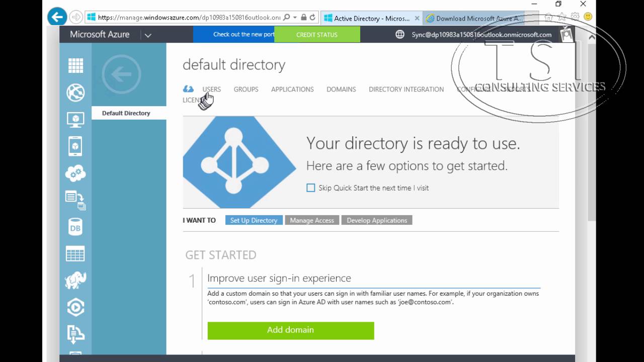Viewport: 644px width, 362px height.
Task: Click the account avatar icon in header
Action: (x=568, y=35)
